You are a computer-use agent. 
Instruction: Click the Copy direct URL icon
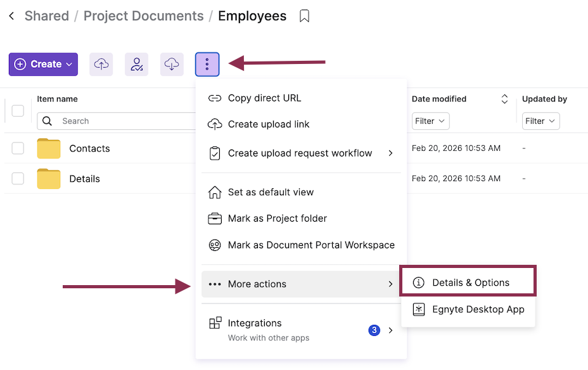[214, 98]
